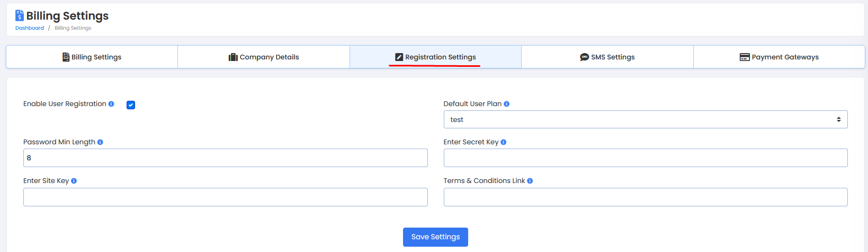The width and height of the screenshot is (868, 252).
Task: Uncheck the Enable User Registration checkbox
Action: 131,105
